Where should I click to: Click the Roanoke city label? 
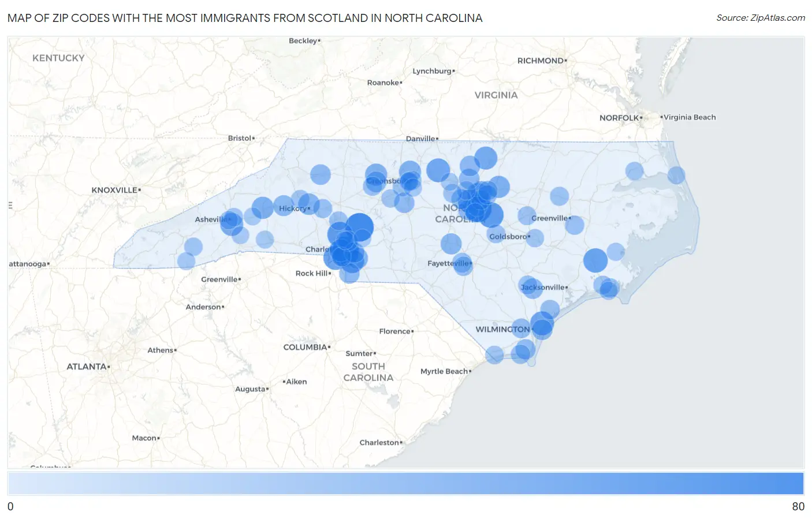[384, 83]
